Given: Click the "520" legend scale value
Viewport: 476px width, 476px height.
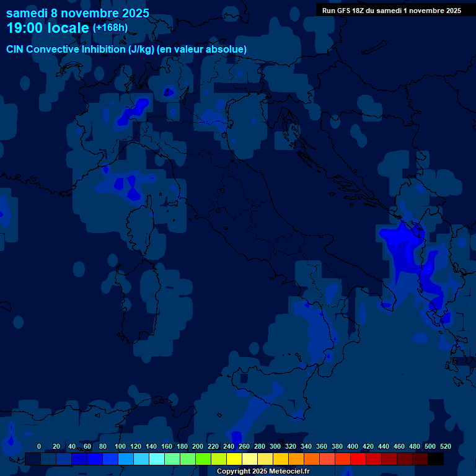Looking at the screenshot, I should (x=445, y=446).
